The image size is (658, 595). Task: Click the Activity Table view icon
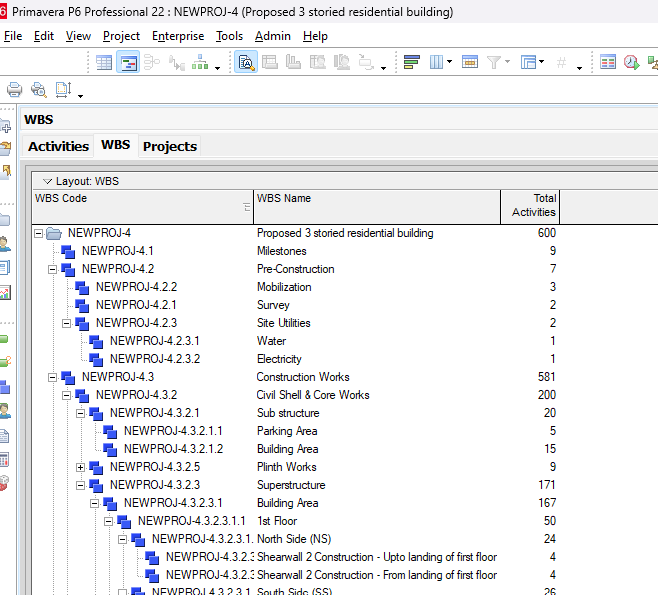click(104, 62)
